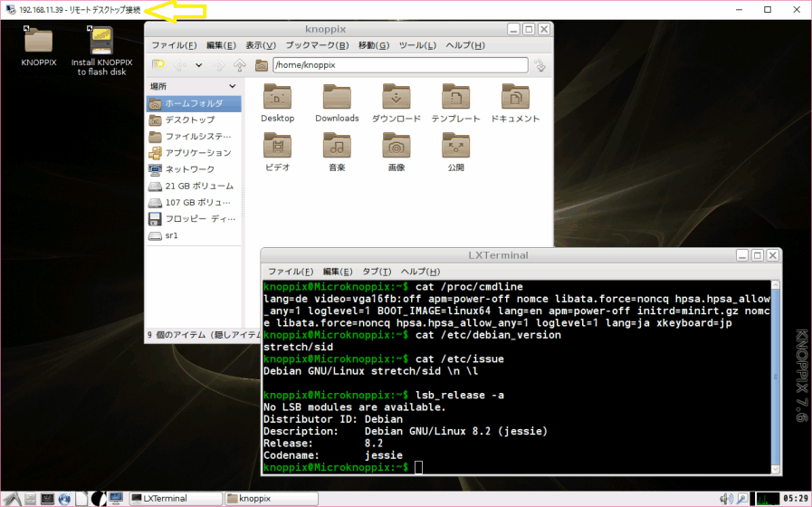Screen dimensions: 812x507
Task: Open ツール(L) menu
Action: tap(417, 45)
